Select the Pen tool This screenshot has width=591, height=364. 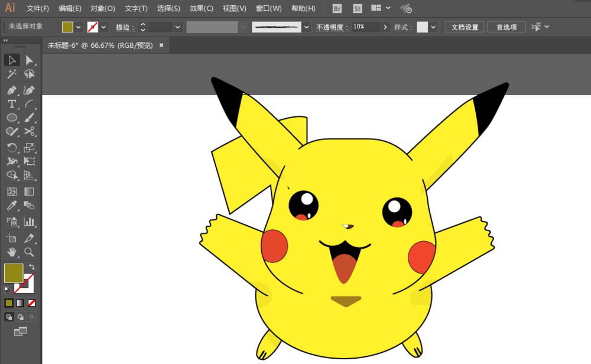coord(11,90)
